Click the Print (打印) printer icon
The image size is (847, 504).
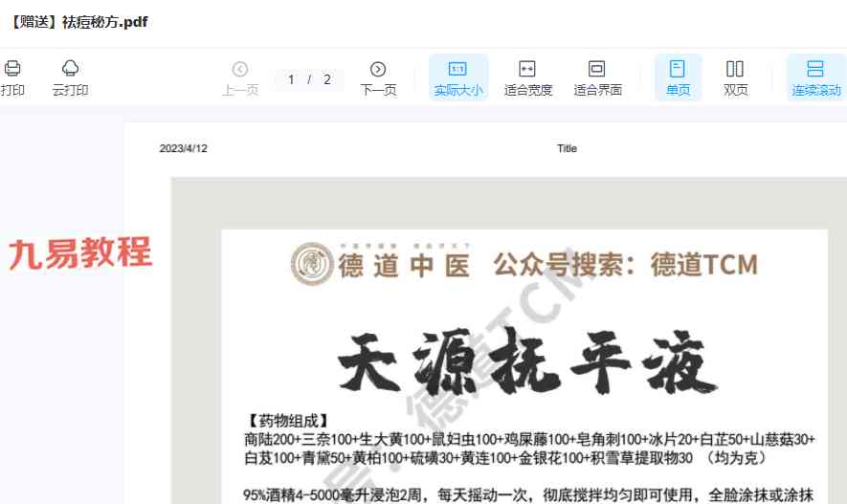[12, 69]
